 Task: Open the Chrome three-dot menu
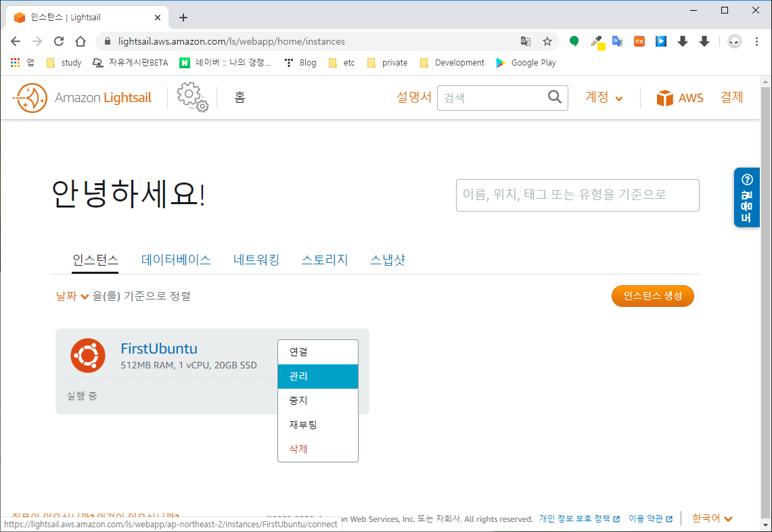point(756,41)
